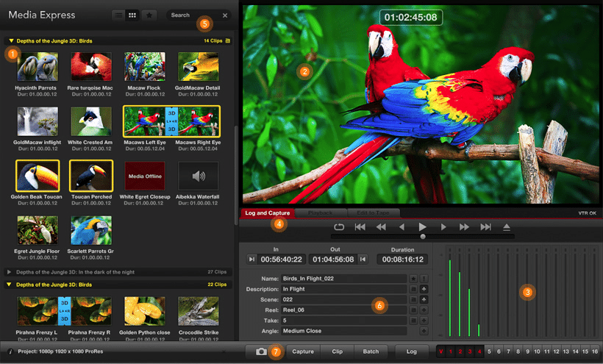
Task: Click the Capture button
Action: tap(303, 351)
